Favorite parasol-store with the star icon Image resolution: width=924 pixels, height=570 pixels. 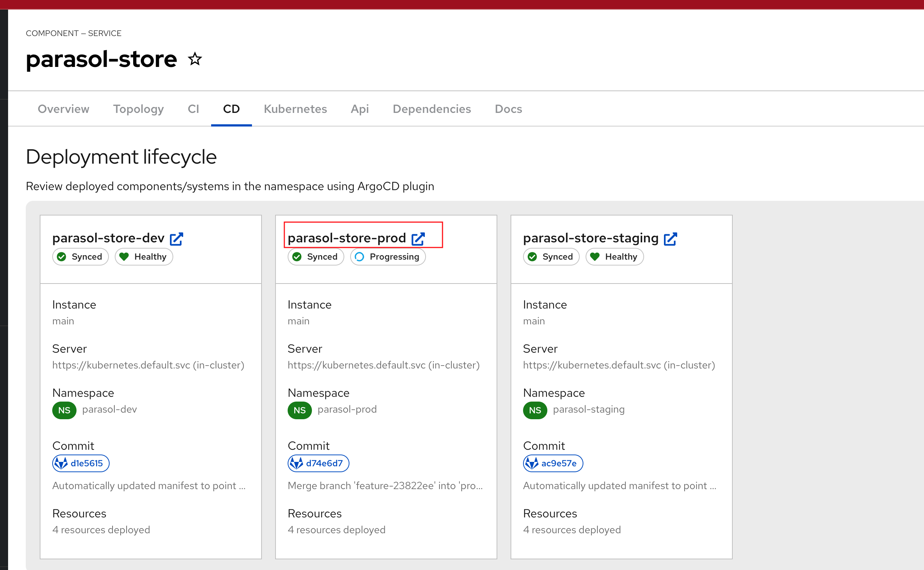click(195, 59)
